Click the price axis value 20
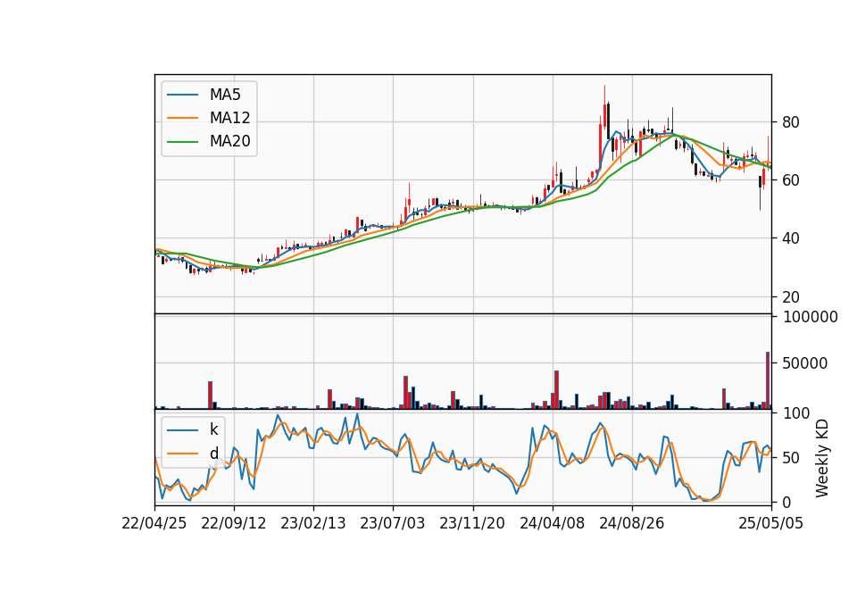 (x=791, y=296)
